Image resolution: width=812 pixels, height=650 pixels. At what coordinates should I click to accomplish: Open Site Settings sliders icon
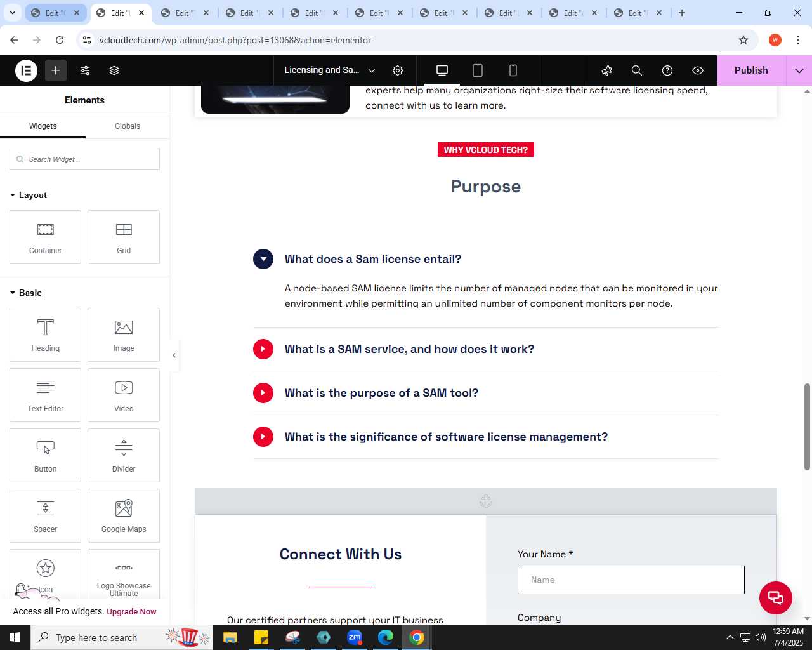[x=85, y=70]
